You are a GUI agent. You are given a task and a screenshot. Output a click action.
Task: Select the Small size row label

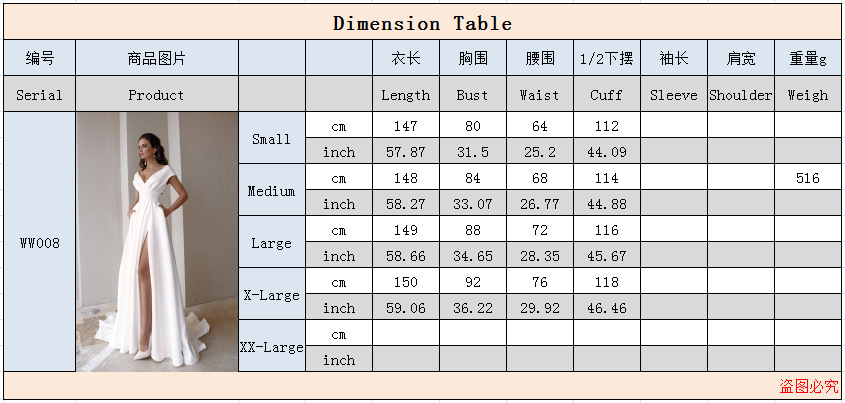point(271,139)
